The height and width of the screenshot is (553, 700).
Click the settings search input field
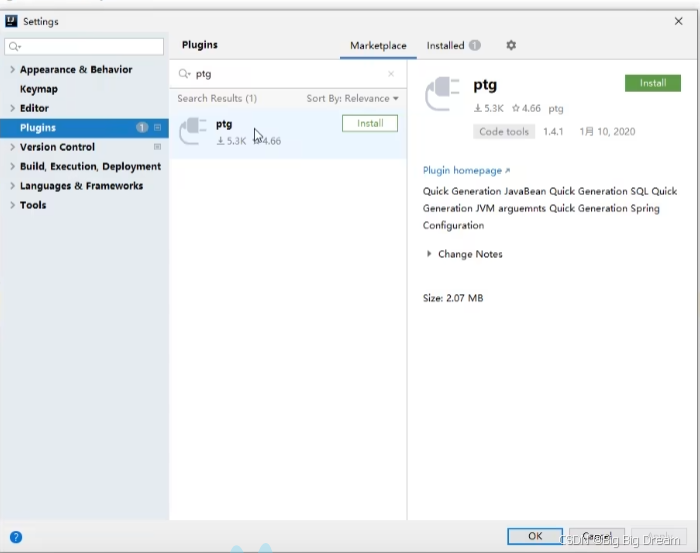(x=84, y=46)
